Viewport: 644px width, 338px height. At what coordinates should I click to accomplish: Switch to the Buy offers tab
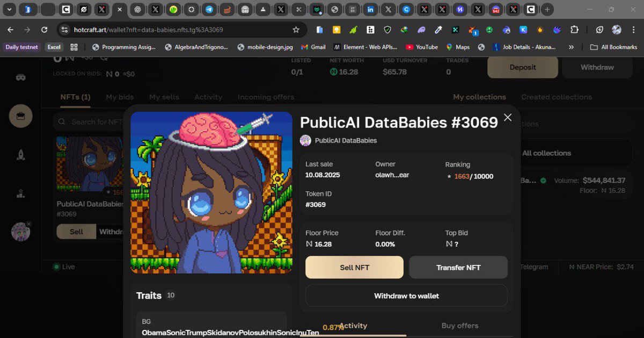pyautogui.click(x=459, y=326)
